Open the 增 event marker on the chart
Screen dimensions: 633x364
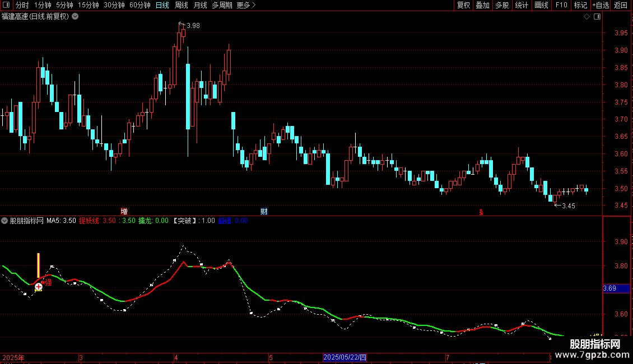tap(124, 212)
